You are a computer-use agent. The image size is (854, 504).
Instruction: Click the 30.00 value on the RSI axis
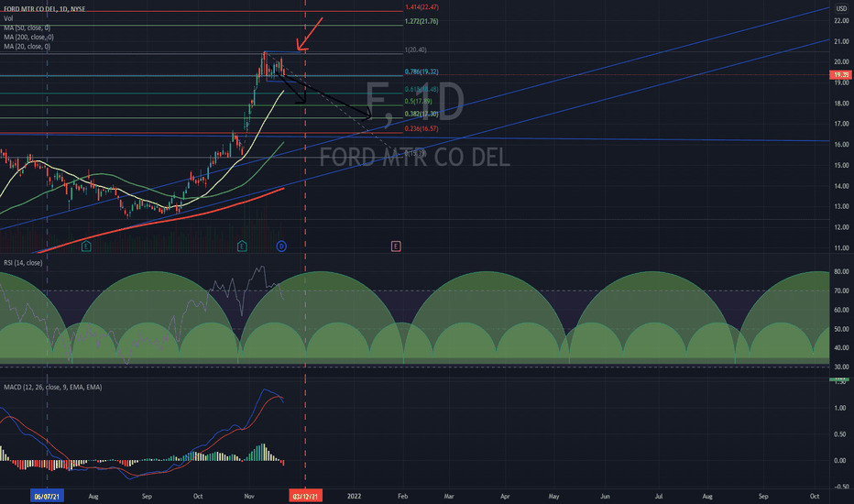pyautogui.click(x=841, y=367)
